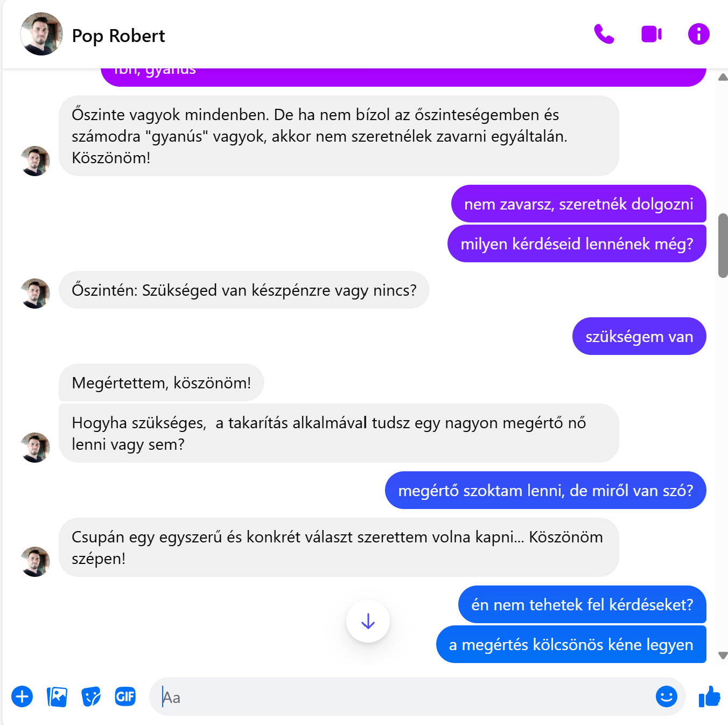Send a thumbs-up like

point(709,696)
